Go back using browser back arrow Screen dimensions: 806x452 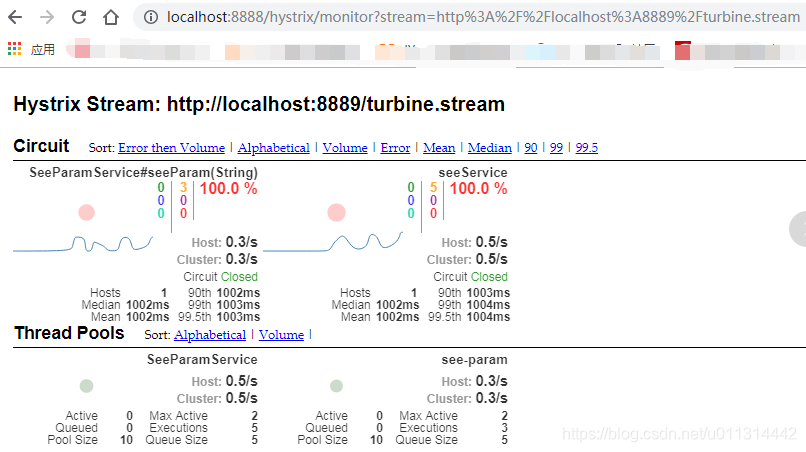tap(15, 17)
